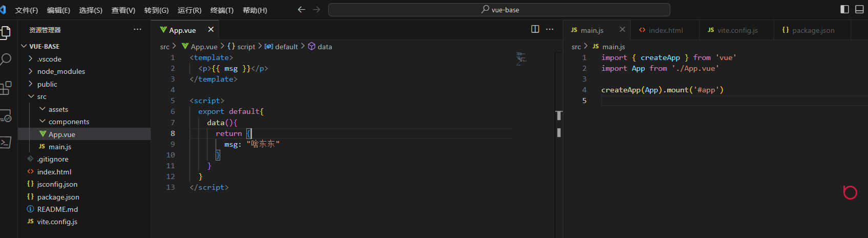This screenshot has width=868, height=238.
Task: Open the package.json file in explorer
Action: (x=58, y=197)
